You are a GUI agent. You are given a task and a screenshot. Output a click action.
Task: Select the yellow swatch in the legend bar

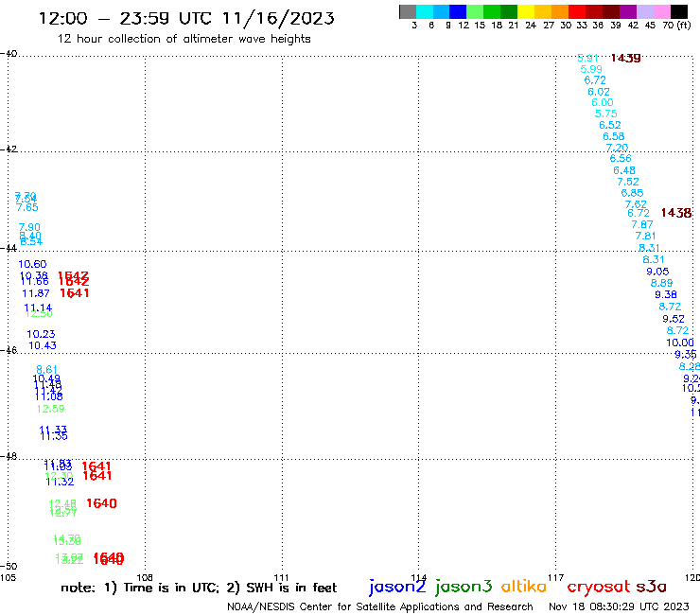526,11
